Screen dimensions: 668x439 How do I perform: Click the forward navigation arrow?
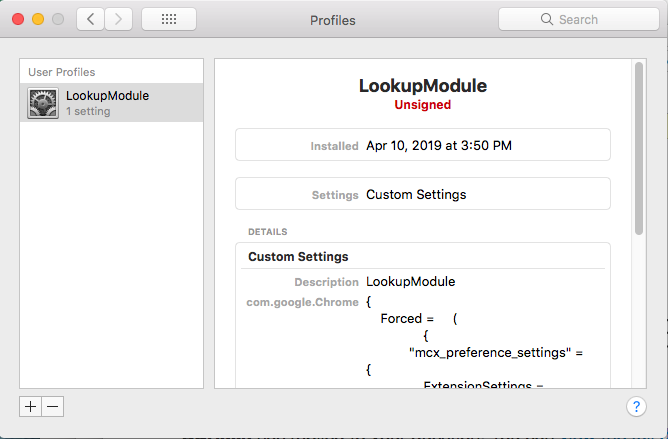click(119, 19)
